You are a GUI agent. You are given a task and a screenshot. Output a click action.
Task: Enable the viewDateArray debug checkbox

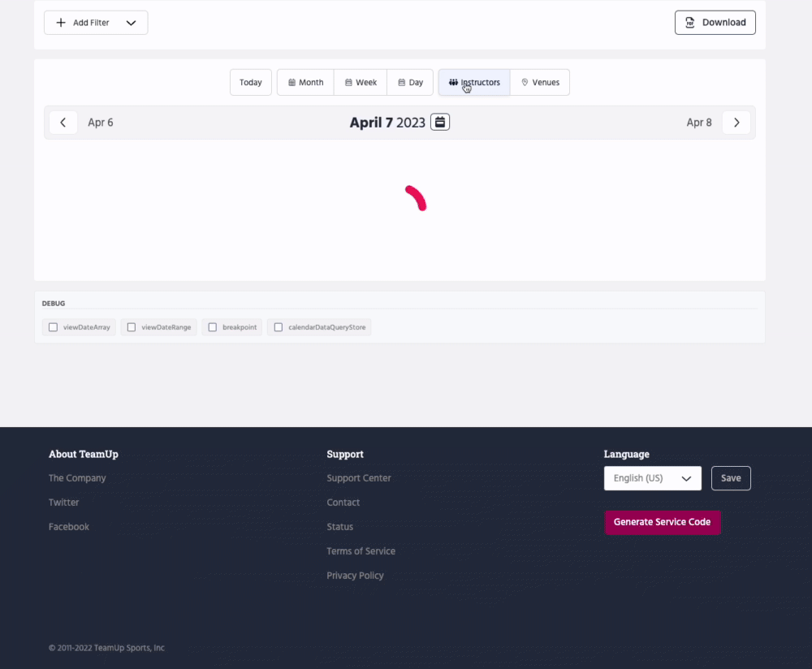coord(54,327)
